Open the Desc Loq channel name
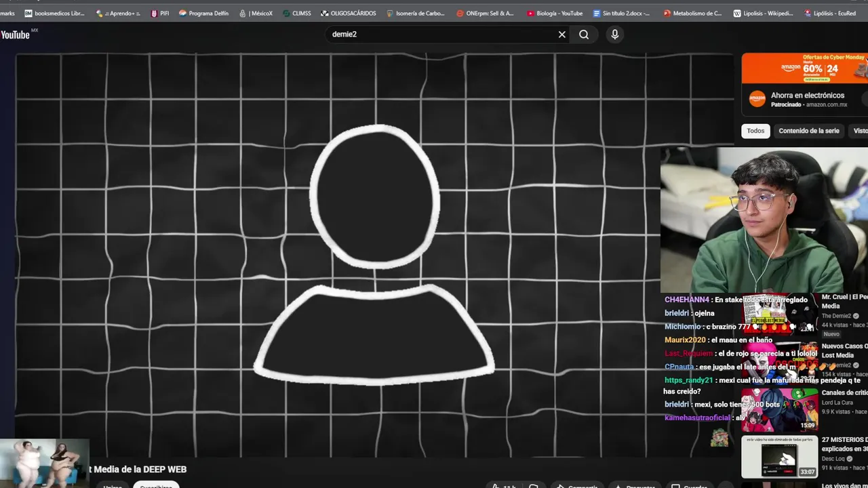Screen dimensions: 868x488 click(x=833, y=459)
